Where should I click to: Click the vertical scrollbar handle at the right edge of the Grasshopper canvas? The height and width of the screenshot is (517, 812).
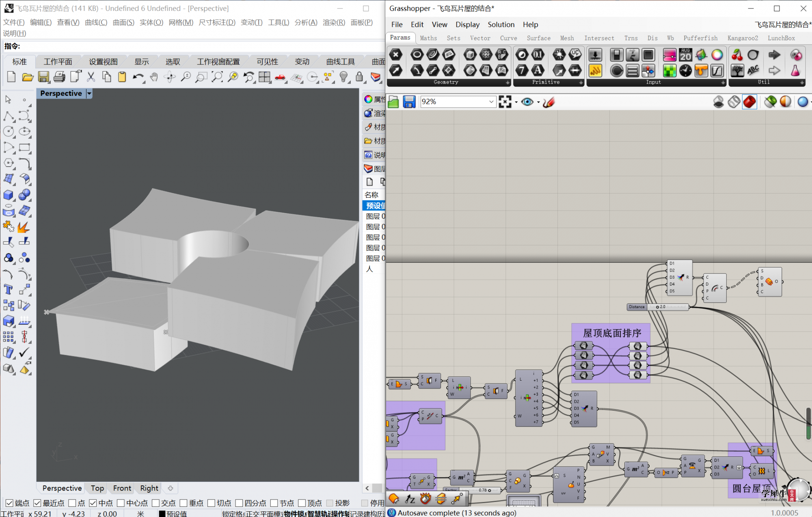[x=808, y=423]
